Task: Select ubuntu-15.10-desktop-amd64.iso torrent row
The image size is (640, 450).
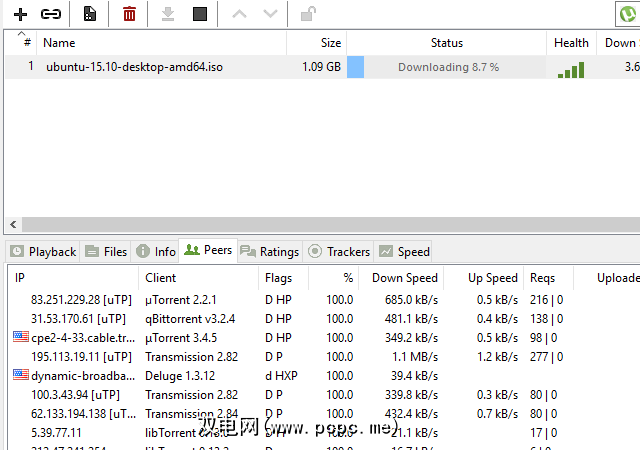Action: [x=320, y=67]
